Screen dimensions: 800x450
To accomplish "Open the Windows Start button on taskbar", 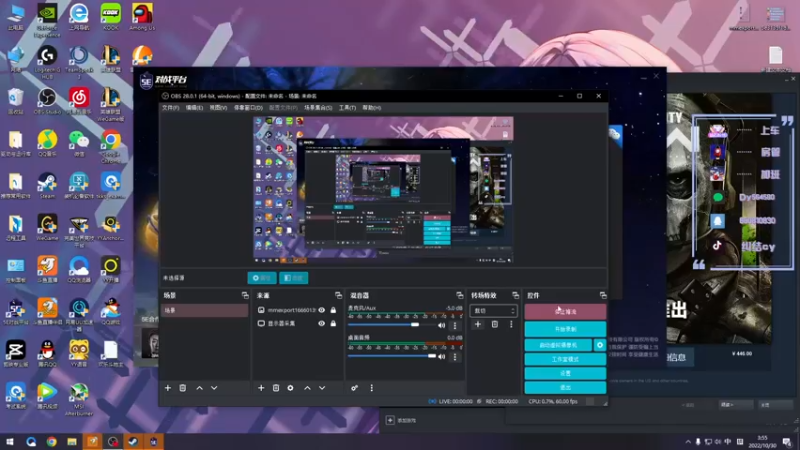I will (x=10, y=442).
